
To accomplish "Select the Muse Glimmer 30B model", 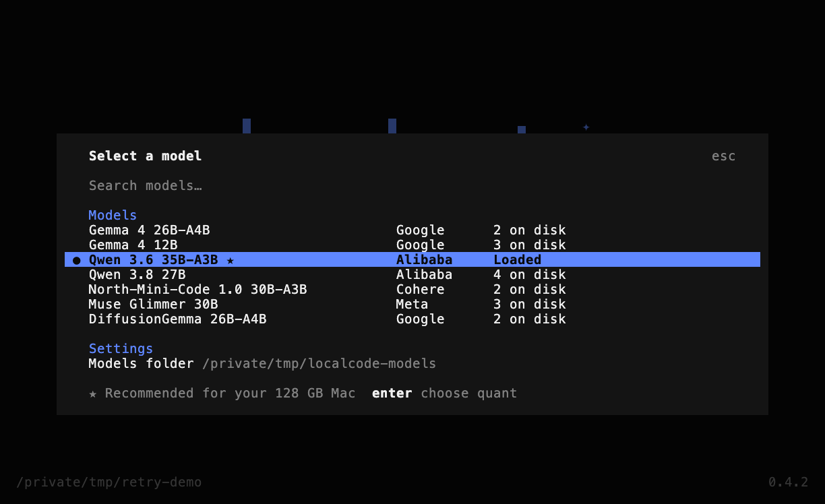I will (x=413, y=305).
